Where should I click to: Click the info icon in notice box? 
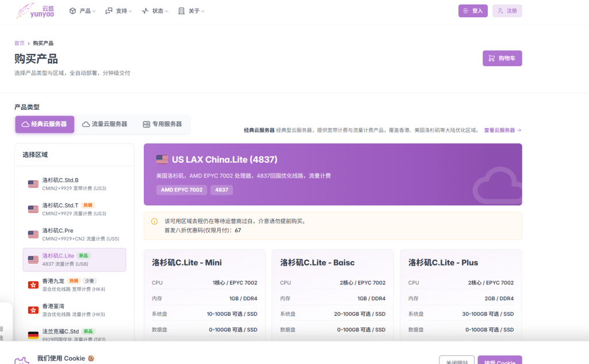click(154, 221)
